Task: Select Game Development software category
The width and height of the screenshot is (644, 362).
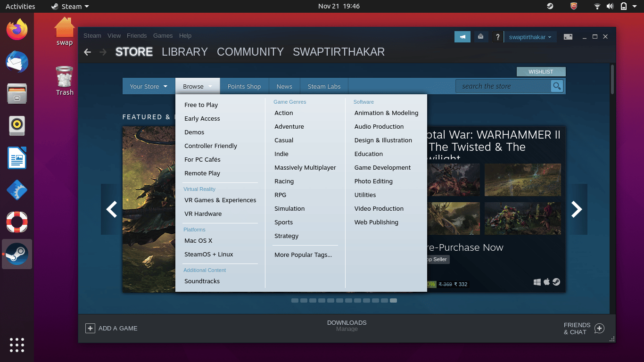Action: (382, 167)
